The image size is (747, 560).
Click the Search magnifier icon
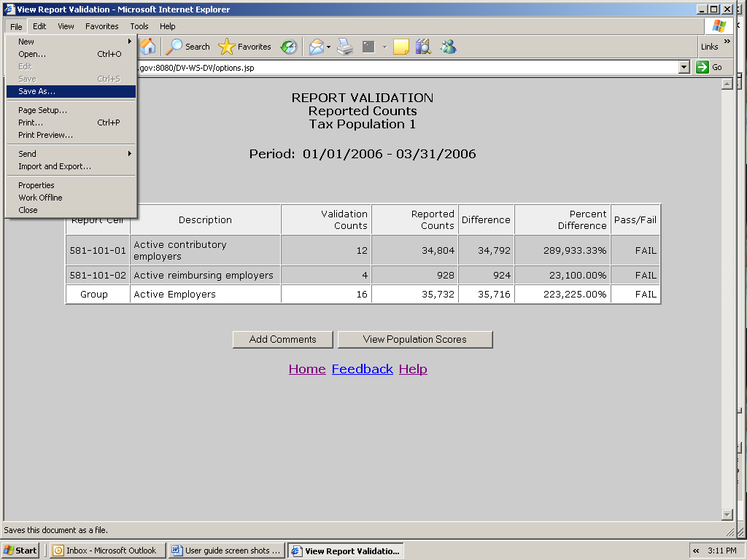tap(174, 47)
